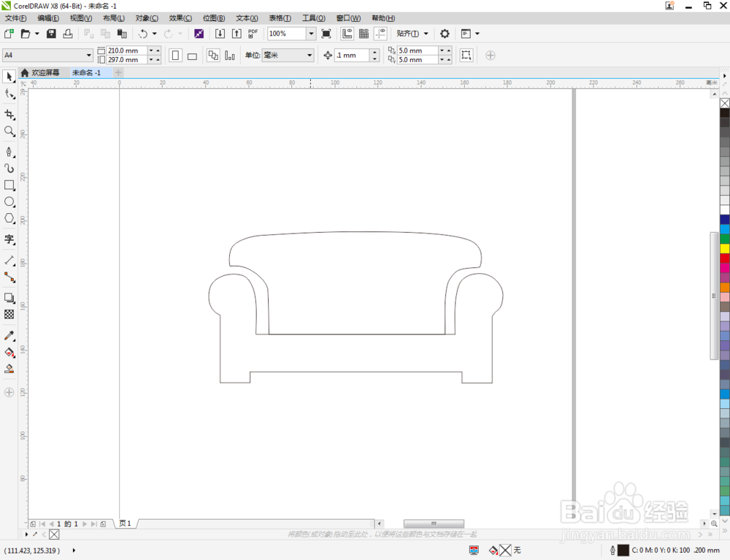The height and width of the screenshot is (560, 730).
Task: Pick the red color swatch
Action: [x=725, y=258]
